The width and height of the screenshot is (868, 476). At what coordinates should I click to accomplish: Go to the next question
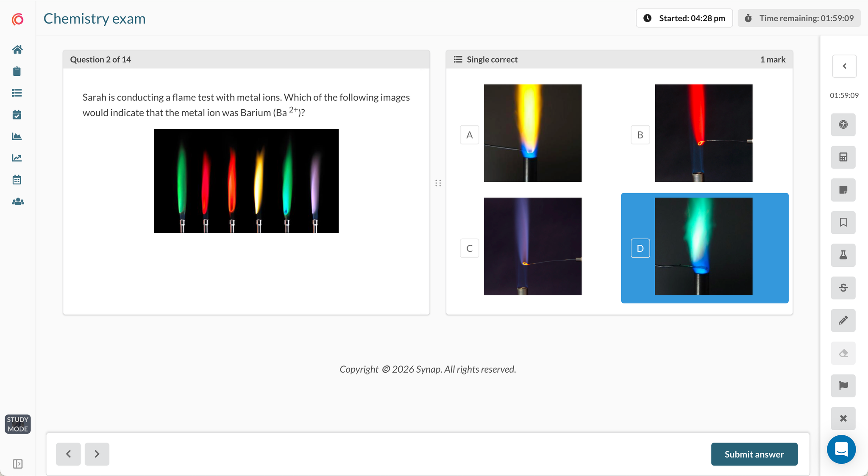[x=97, y=454]
